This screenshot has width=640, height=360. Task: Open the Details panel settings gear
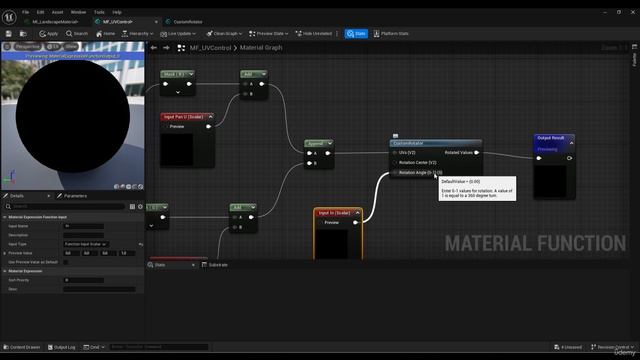point(140,207)
